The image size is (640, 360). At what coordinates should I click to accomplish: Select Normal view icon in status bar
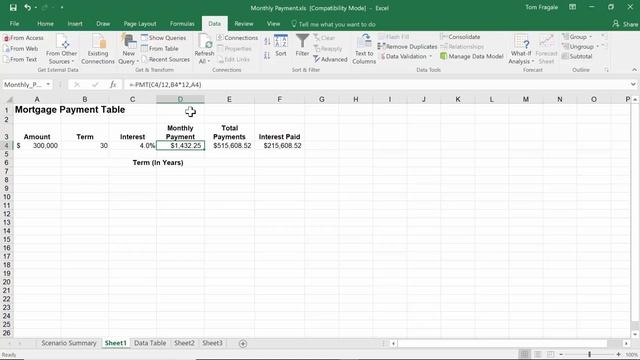pyautogui.click(x=524, y=354)
